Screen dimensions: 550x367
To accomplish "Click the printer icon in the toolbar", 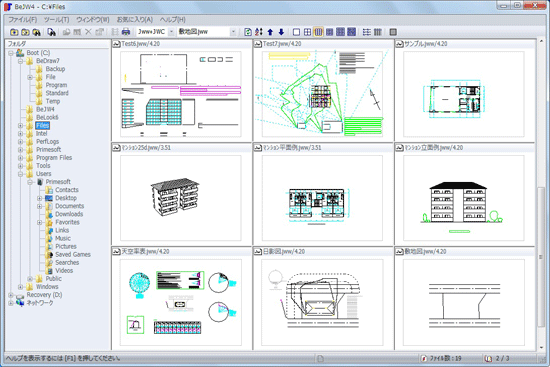I will pyautogui.click(x=126, y=32).
